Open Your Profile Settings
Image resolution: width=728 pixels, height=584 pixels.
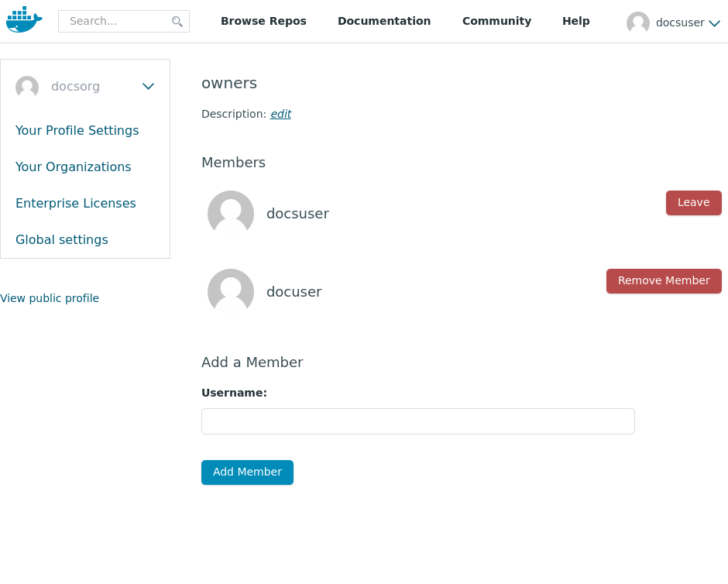coord(77,130)
